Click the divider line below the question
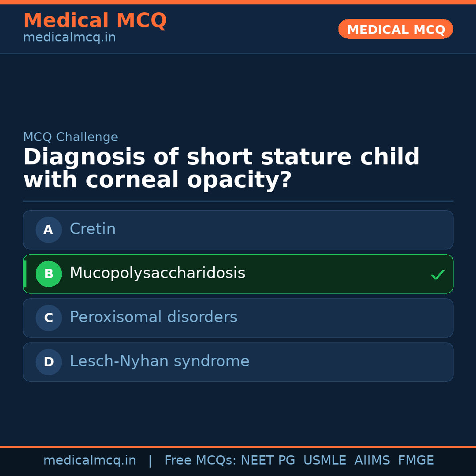Viewport: 476px width, 476px height. pyautogui.click(x=238, y=202)
